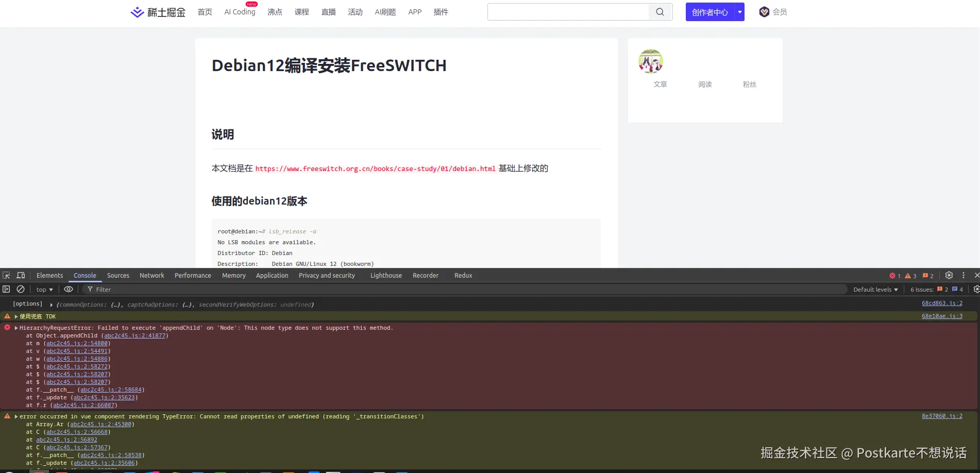Screen dimensions: 980x473
Task: Open DevTools settings gear icon
Action: pos(949,276)
